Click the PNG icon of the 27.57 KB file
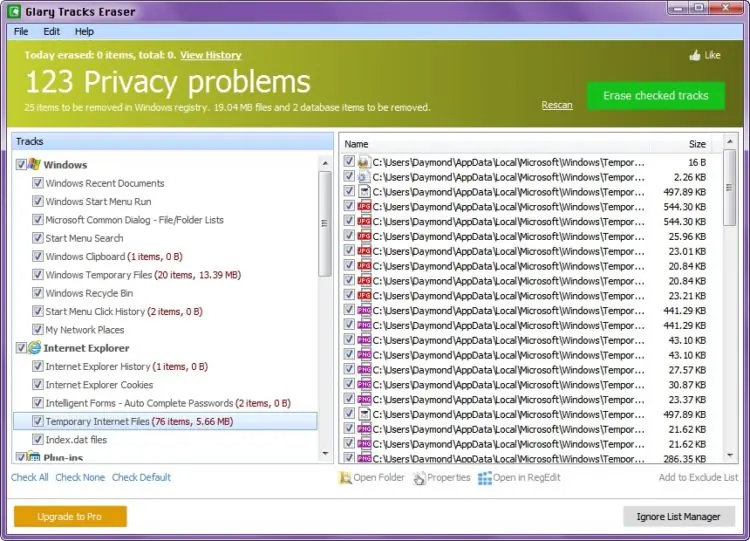The image size is (750, 541). coord(364,370)
